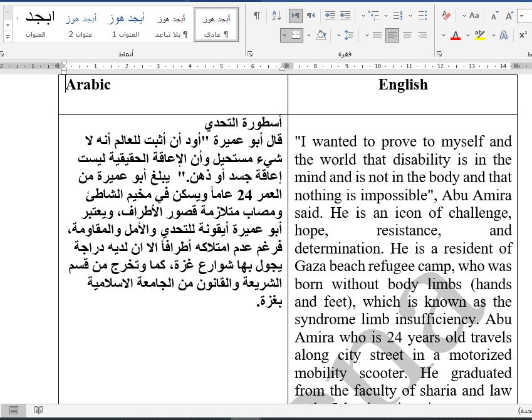Expand the full styles gallery
Image resolution: width=532 pixels, height=420 pixels.
(8, 36)
